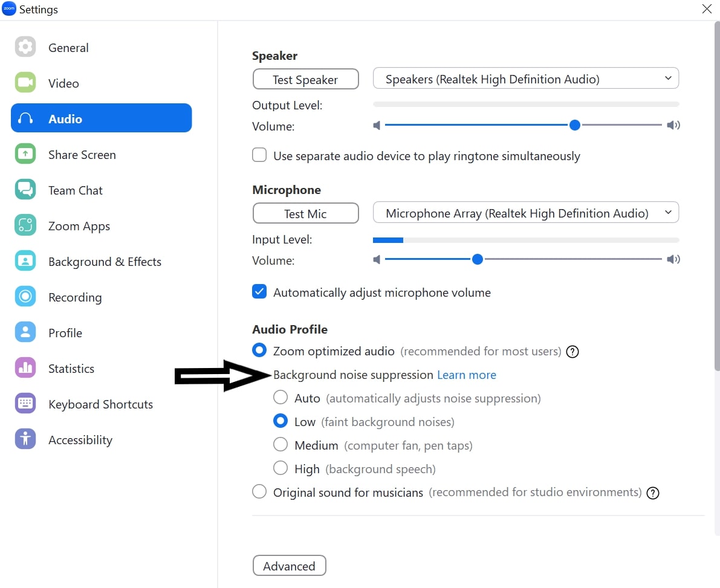
Task: Select the Share Screen sidebar icon
Action: pyautogui.click(x=25, y=153)
